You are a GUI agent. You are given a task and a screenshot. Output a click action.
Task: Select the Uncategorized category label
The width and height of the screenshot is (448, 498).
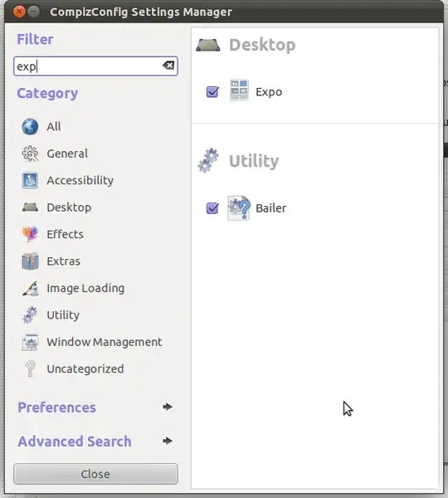point(85,369)
